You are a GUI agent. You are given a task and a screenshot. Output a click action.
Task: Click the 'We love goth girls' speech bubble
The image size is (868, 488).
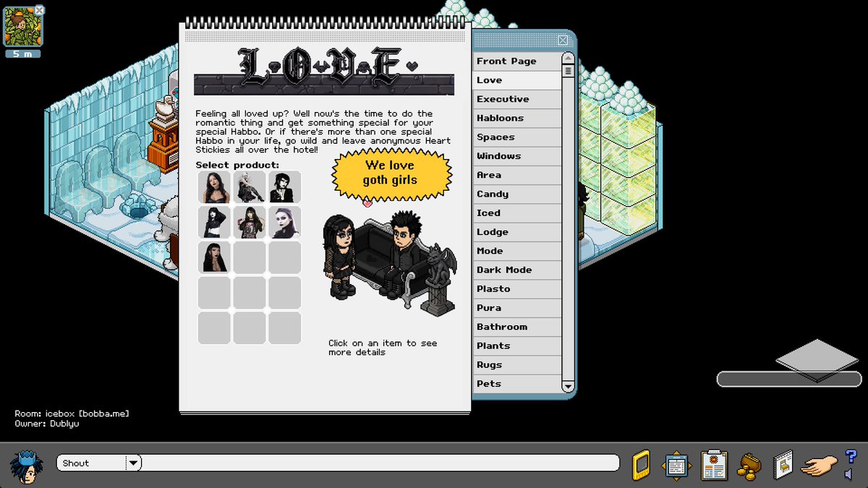tap(391, 174)
